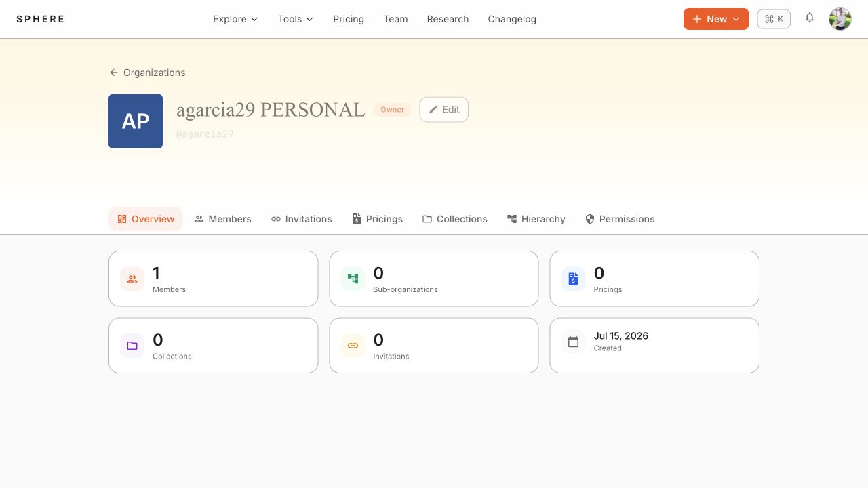Switch to the Members tab
The height and width of the screenshot is (488, 868).
(x=222, y=219)
